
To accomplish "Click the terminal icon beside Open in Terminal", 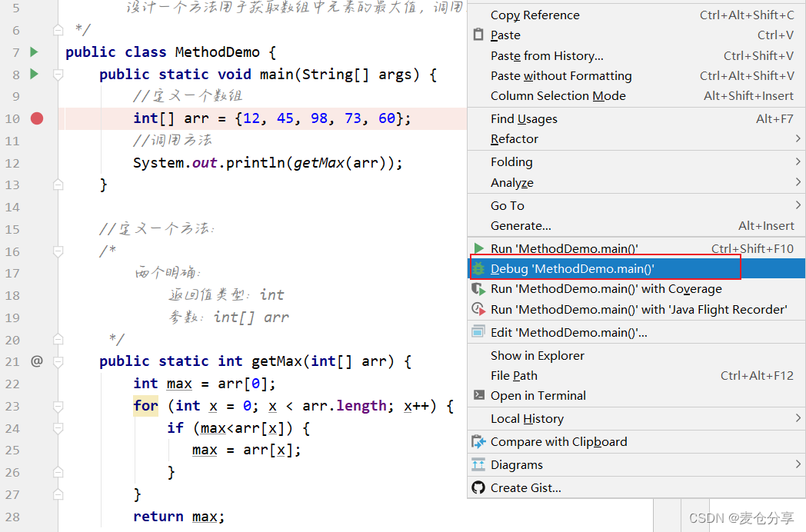I will pos(478,394).
